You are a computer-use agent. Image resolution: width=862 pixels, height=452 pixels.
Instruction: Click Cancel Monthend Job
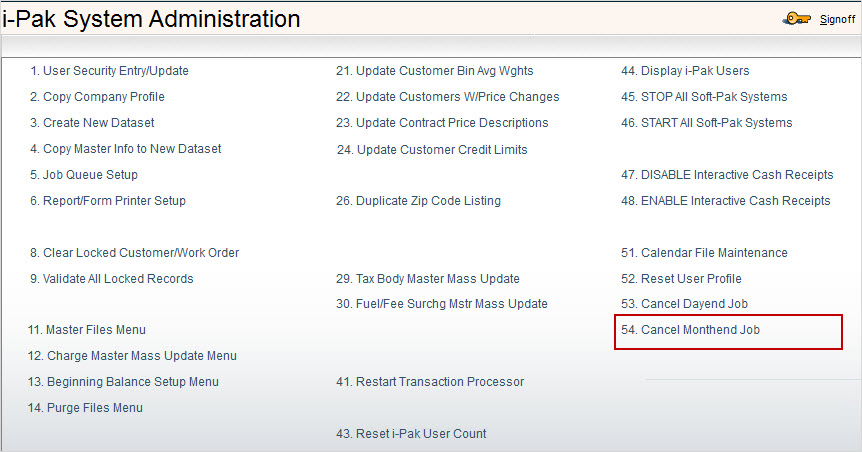(690, 330)
